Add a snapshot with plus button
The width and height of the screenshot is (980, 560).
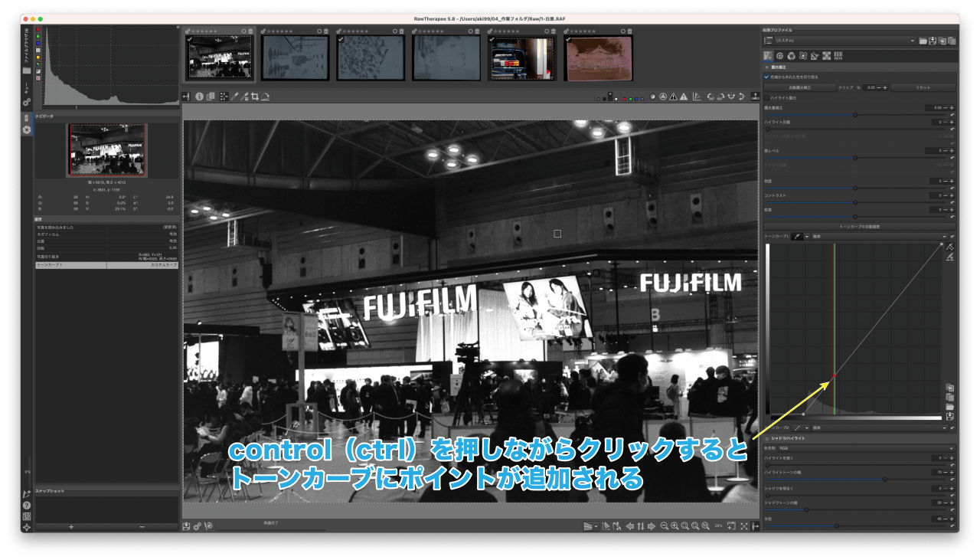click(71, 526)
